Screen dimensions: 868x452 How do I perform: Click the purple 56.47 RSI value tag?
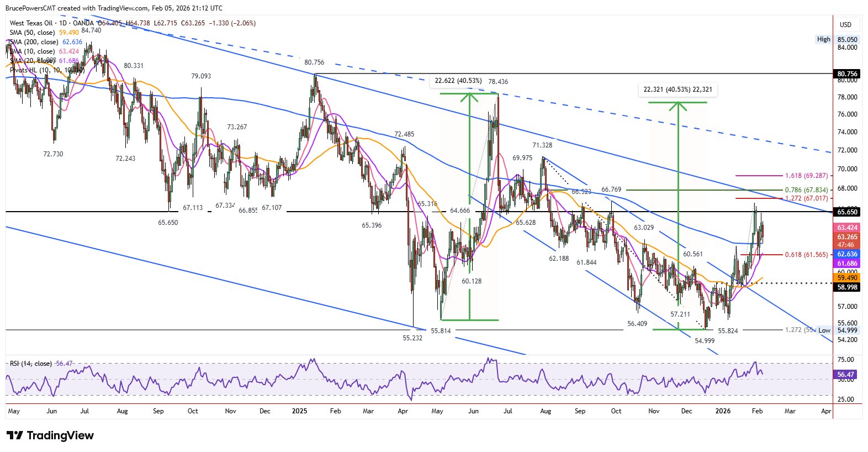[x=845, y=375]
